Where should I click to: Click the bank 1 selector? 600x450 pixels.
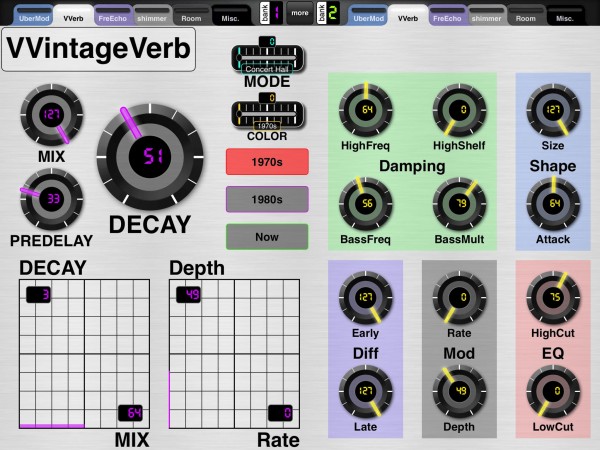click(x=271, y=13)
